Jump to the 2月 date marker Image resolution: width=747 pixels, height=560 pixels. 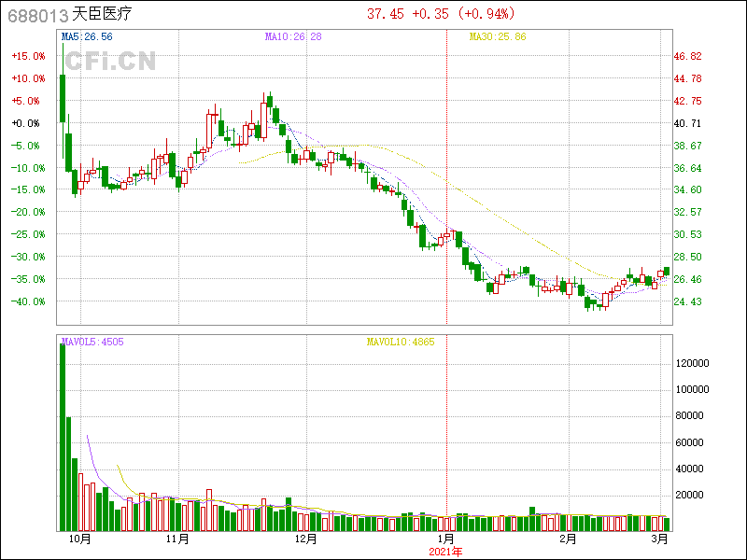pyautogui.click(x=567, y=539)
